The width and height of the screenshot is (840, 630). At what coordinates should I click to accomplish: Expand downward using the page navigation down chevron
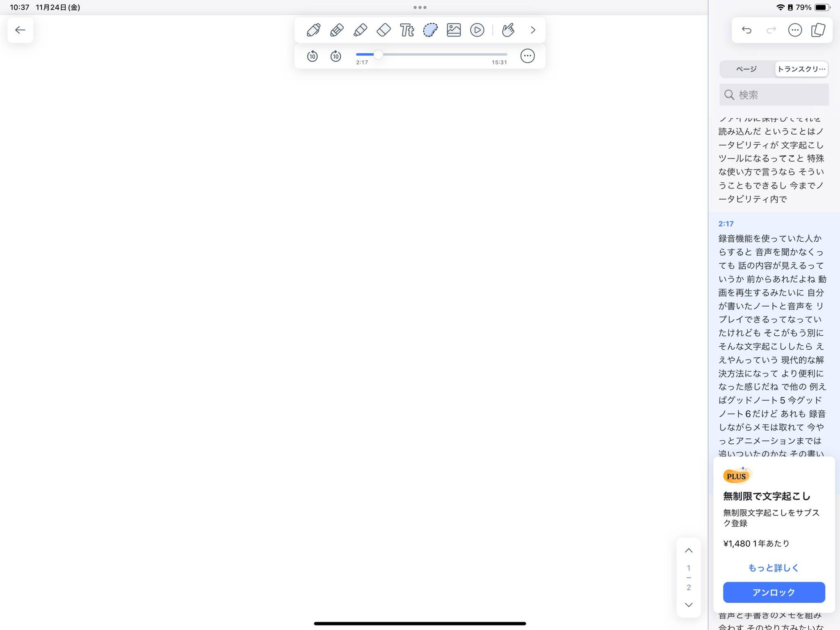tap(689, 605)
